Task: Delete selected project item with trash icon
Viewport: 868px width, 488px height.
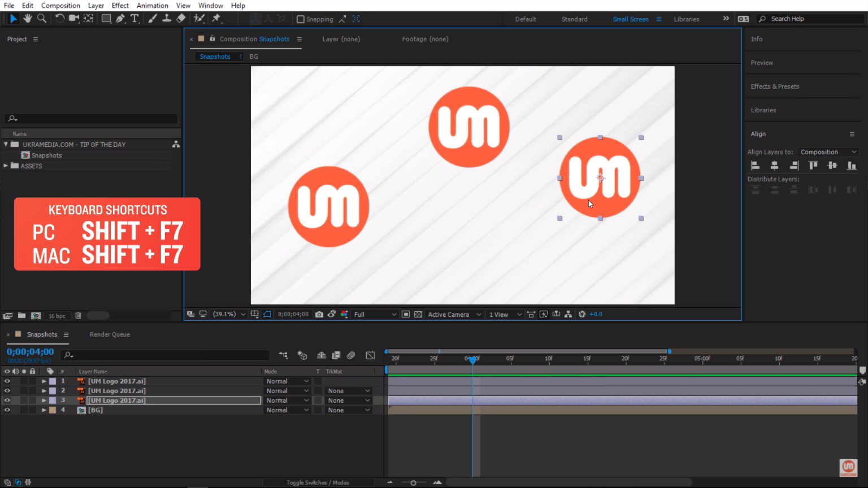Action: pos(79,316)
